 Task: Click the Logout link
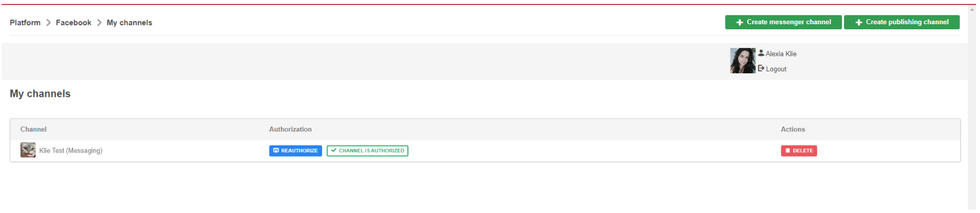[x=776, y=69]
